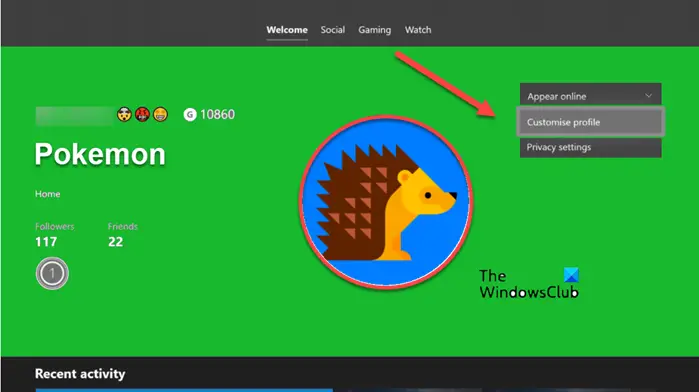Switch to the Social tab

click(333, 30)
